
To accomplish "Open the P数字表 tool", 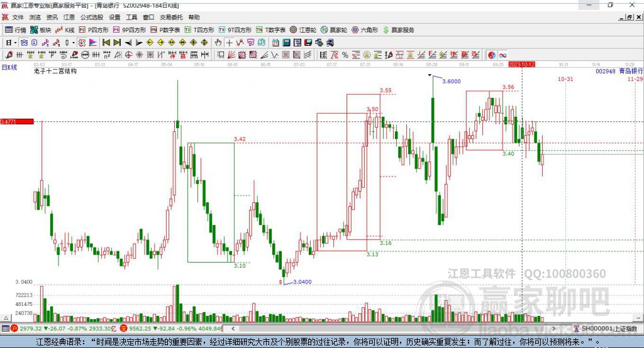I will (165, 30).
